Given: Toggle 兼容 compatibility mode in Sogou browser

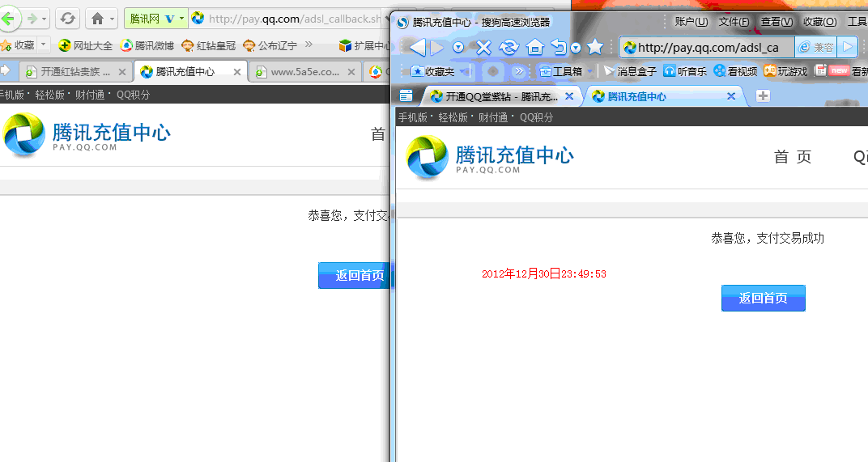Looking at the screenshot, I should click(816, 48).
